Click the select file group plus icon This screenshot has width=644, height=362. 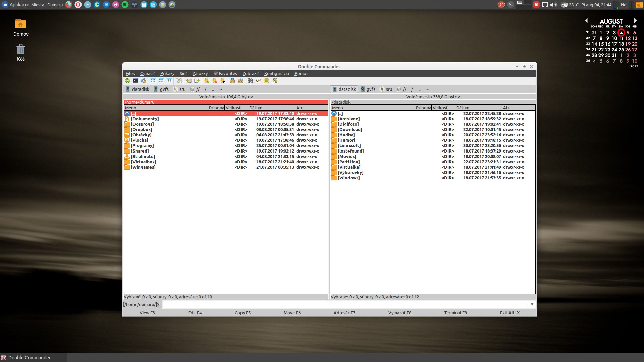[x=207, y=81]
